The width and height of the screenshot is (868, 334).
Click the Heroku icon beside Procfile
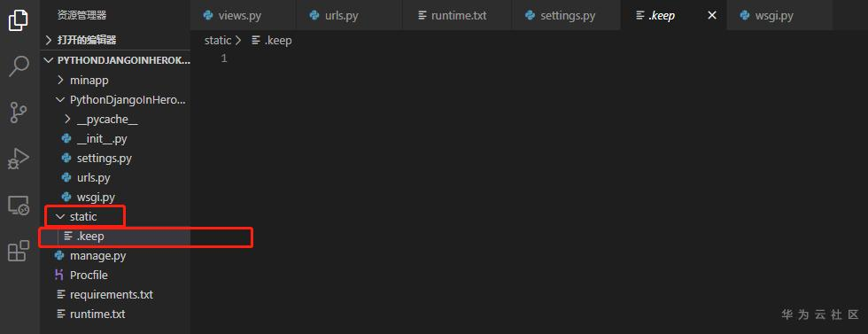click(59, 275)
